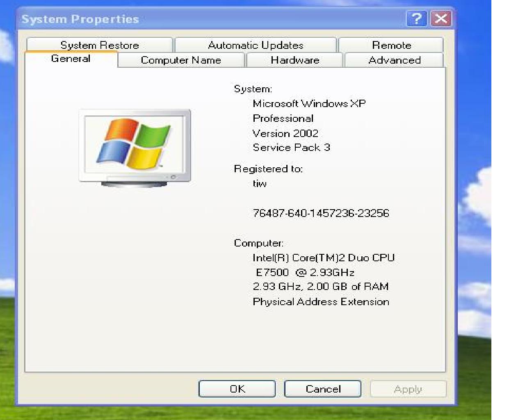This screenshot has height=420, width=525.
Task: Click the registered user name "tiw"
Action: click(260, 183)
